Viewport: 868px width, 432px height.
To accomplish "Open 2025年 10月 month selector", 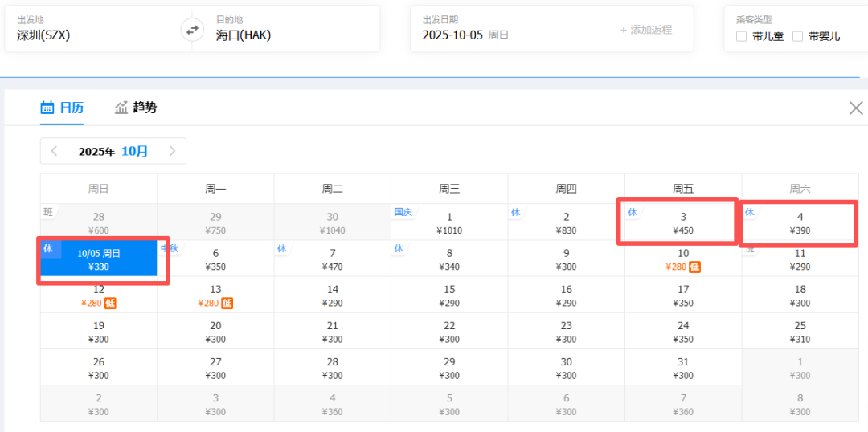I will (x=113, y=151).
